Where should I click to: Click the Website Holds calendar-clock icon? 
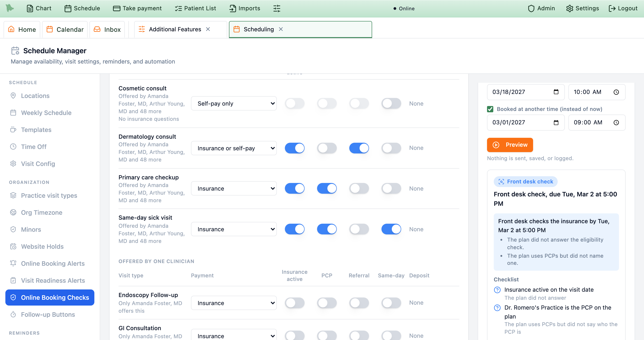(x=13, y=246)
